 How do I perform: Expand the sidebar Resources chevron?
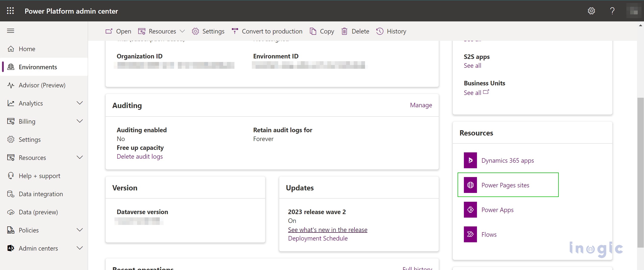[x=80, y=157]
